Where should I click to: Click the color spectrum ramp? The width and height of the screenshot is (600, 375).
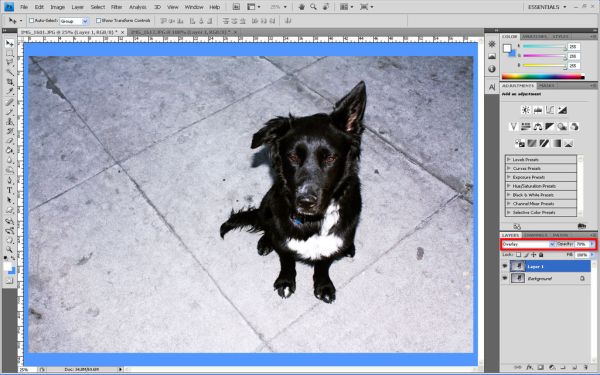click(x=543, y=77)
